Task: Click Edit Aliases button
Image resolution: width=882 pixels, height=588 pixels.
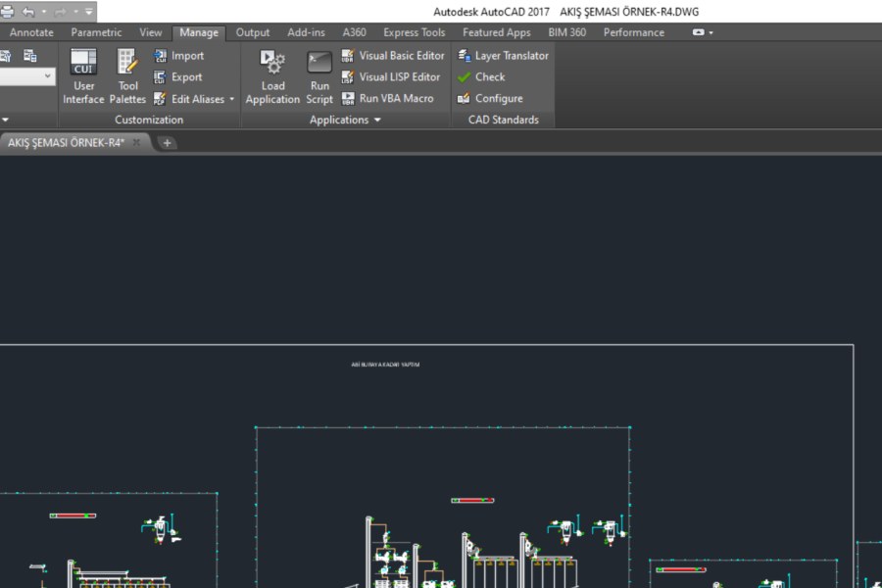Action: tap(189, 99)
